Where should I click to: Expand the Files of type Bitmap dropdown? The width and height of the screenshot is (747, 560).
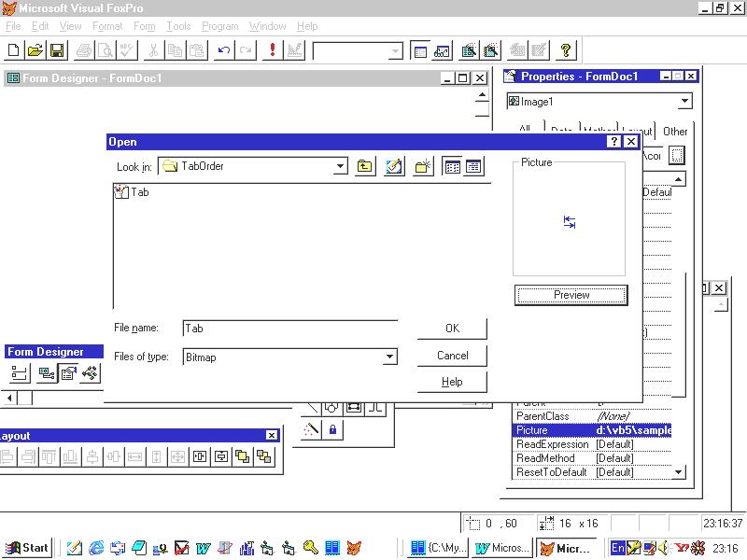389,357
